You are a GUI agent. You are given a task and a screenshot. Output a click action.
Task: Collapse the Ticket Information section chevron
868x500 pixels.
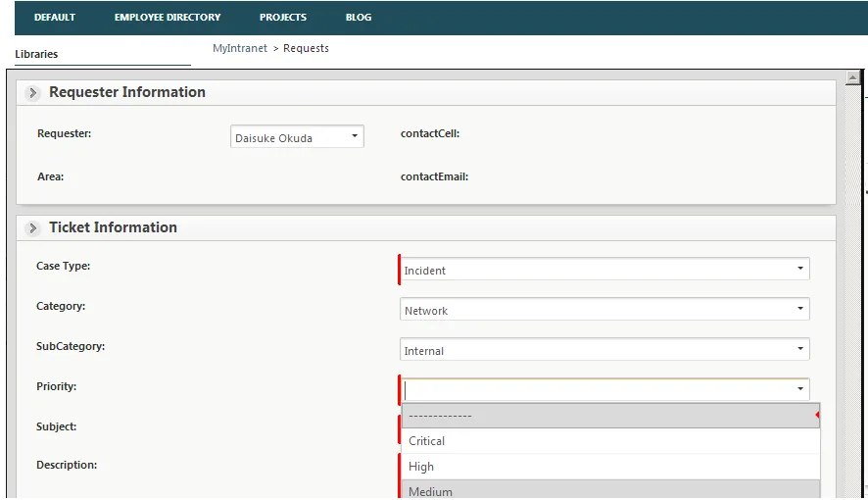32,228
